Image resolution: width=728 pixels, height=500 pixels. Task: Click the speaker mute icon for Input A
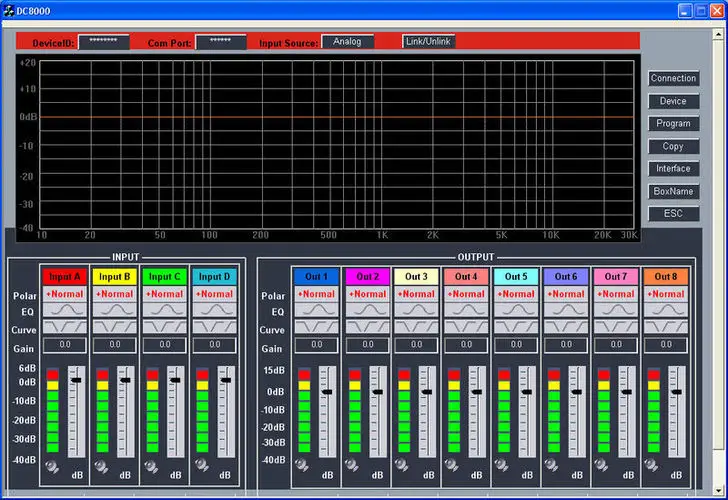pyautogui.click(x=52, y=466)
